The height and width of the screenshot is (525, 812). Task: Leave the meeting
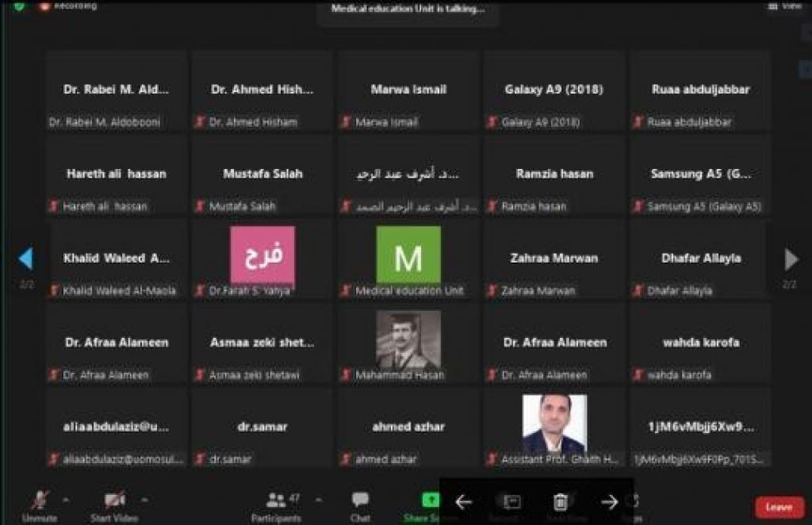(x=779, y=508)
